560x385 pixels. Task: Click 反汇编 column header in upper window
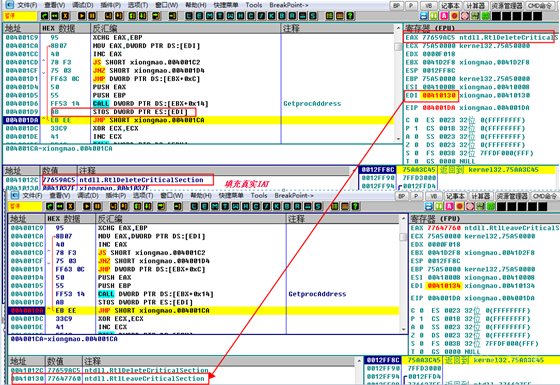pos(186,28)
